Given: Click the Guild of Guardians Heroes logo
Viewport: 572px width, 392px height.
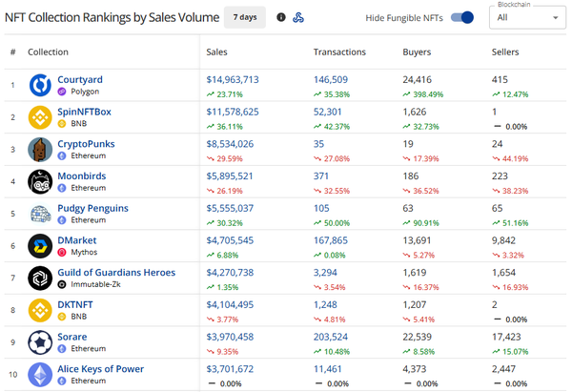Looking at the screenshot, I should coord(40,278).
